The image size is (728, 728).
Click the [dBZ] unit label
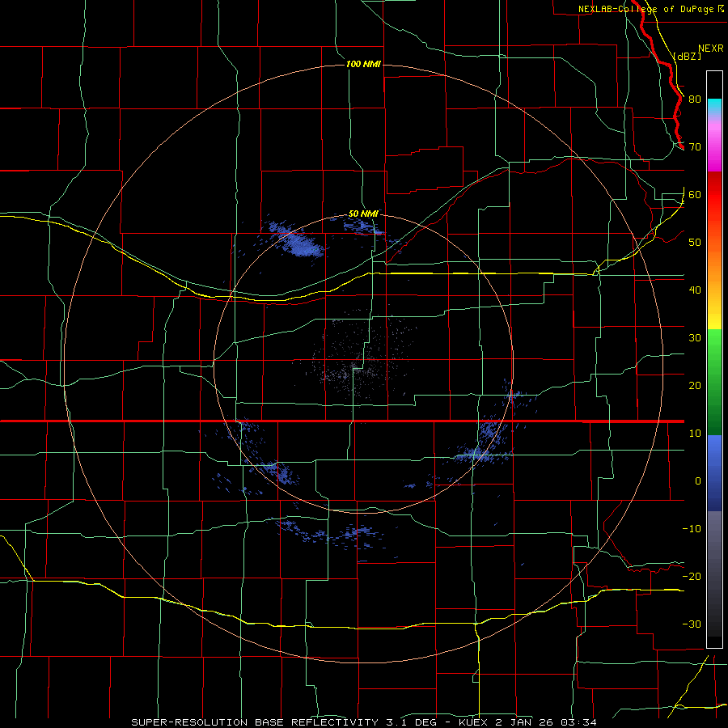[687, 56]
